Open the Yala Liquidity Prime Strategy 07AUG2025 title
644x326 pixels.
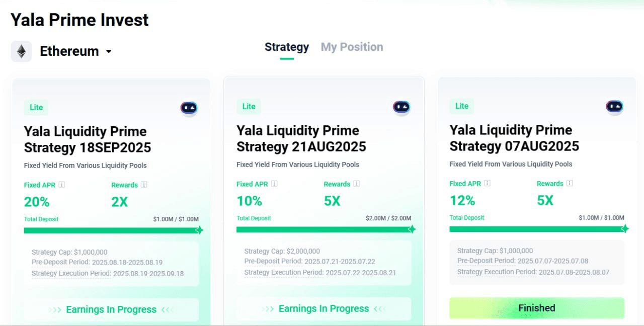pyautogui.click(x=514, y=138)
